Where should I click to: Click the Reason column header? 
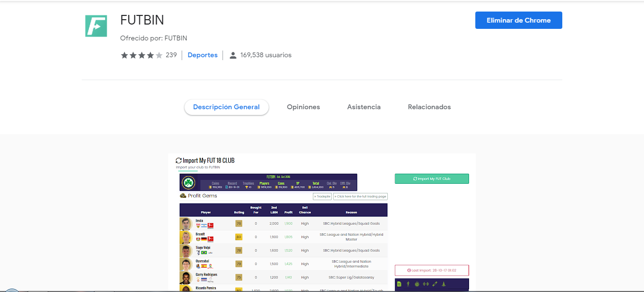(x=351, y=212)
